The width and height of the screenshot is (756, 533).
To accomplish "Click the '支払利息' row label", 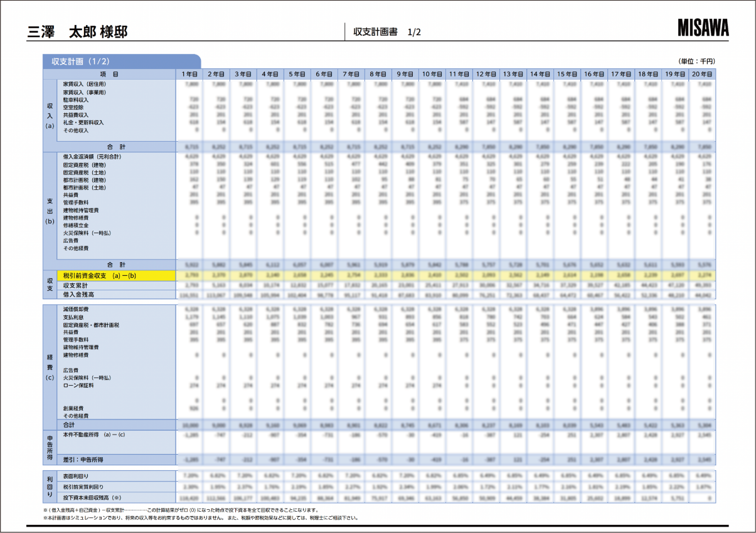I will click(73, 317).
